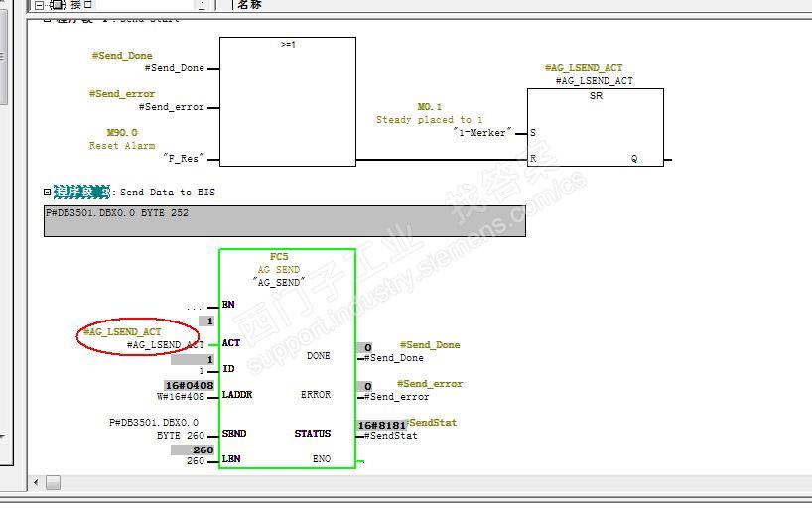Select black #Send_error operand at ERROR output
Viewport: 812px width, 514px height.
click(397, 397)
